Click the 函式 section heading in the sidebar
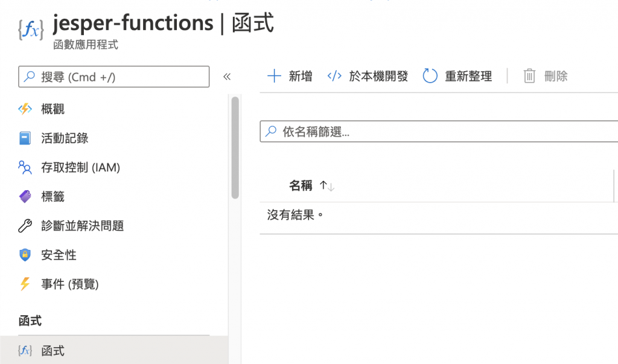618x364 pixels. (x=30, y=321)
